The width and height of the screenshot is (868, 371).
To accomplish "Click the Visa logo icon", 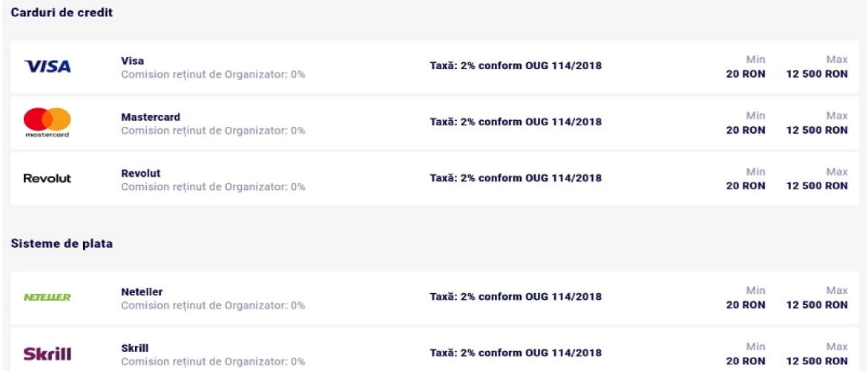I will [47, 67].
